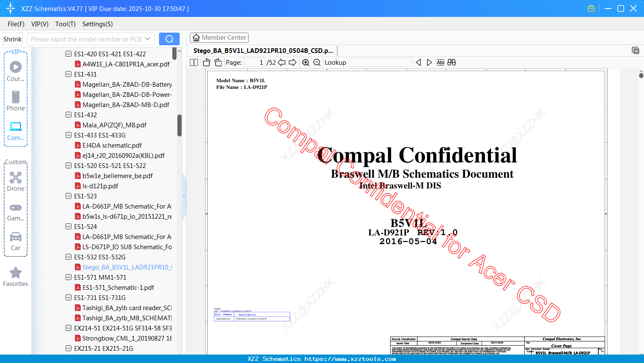Zoom out of the schematic

[x=317, y=62]
